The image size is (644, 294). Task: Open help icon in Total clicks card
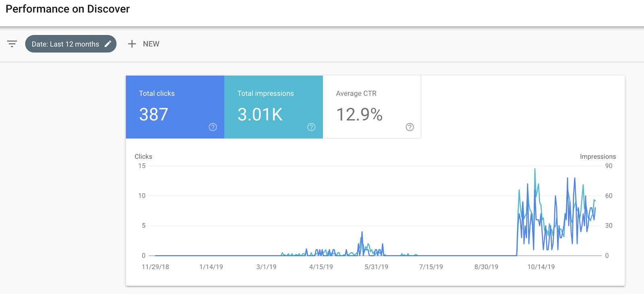213,127
